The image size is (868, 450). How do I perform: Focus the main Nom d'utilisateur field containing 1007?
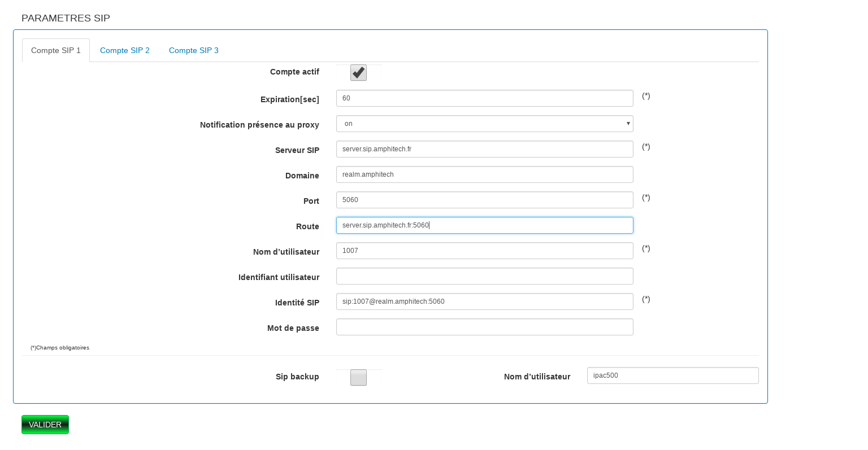click(x=484, y=251)
